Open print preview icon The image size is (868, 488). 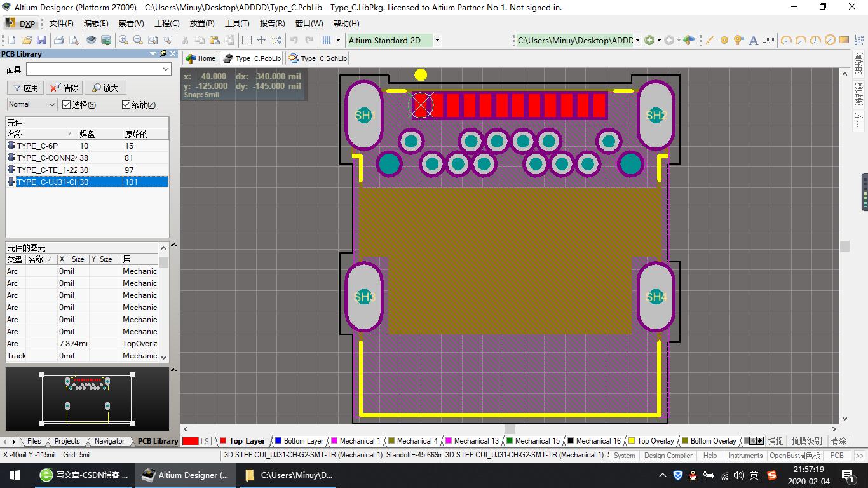(74, 40)
